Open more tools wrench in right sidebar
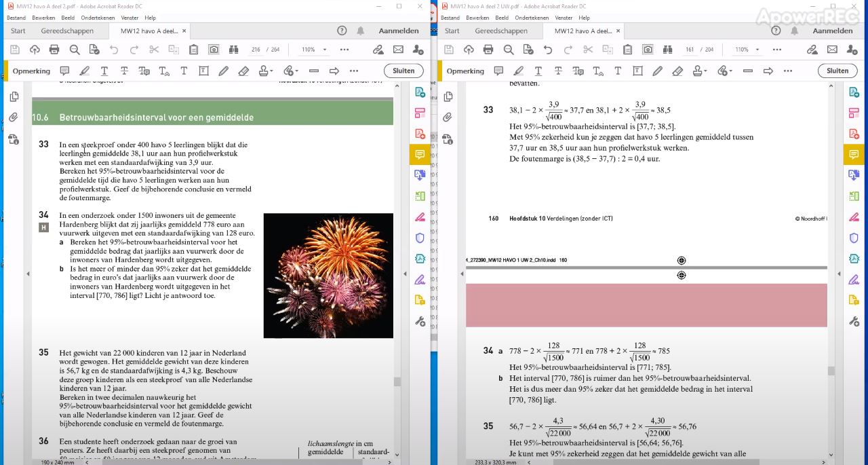The image size is (868, 465). pyautogui.click(x=854, y=321)
